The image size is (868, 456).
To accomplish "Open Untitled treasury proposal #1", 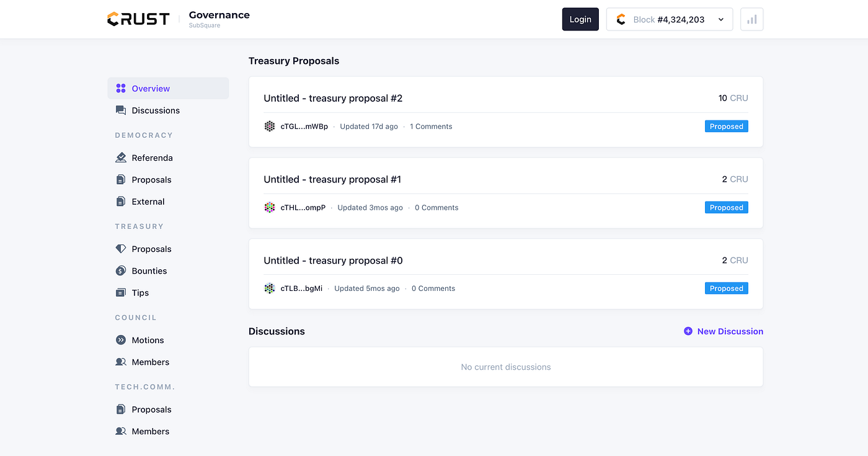I will pos(332,179).
